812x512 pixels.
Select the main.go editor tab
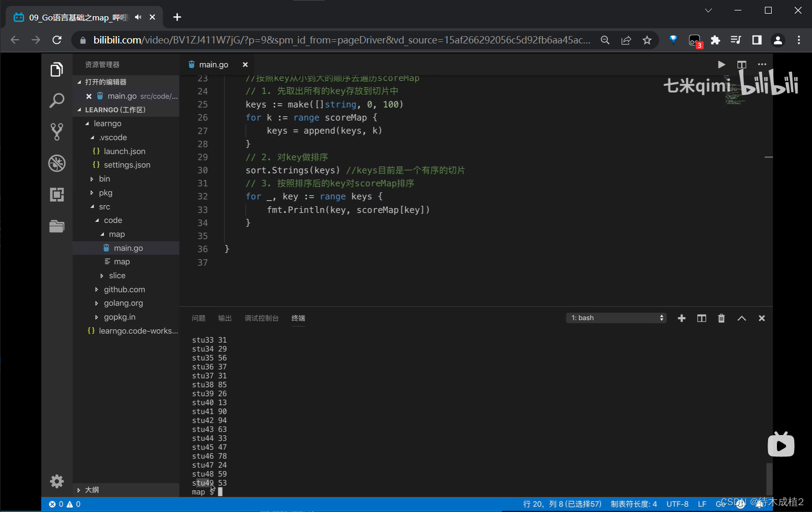pos(217,64)
